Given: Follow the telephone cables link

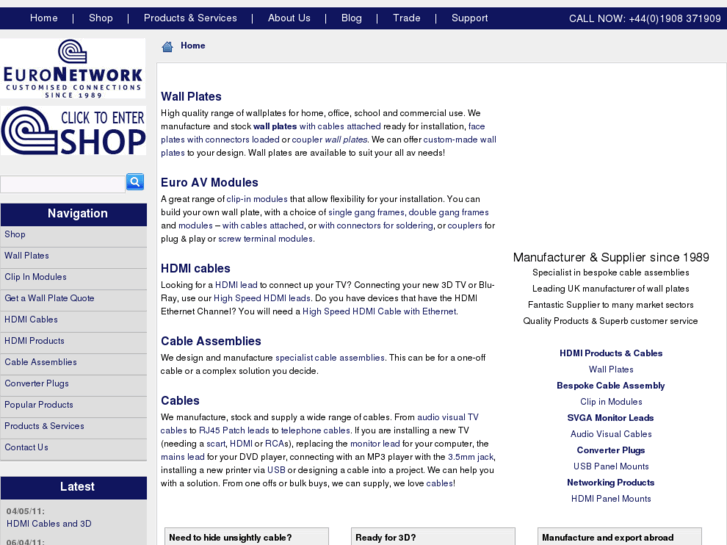Looking at the screenshot, I should point(315,430).
